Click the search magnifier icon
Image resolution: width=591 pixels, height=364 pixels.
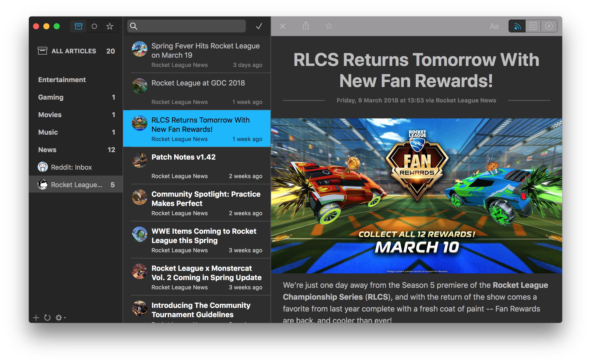(133, 26)
